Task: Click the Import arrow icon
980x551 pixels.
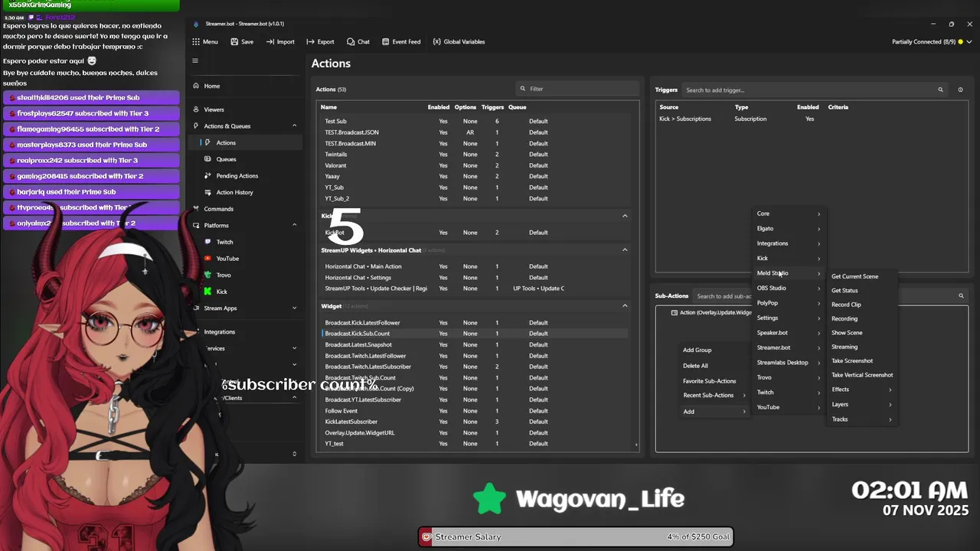Action: click(x=270, y=41)
